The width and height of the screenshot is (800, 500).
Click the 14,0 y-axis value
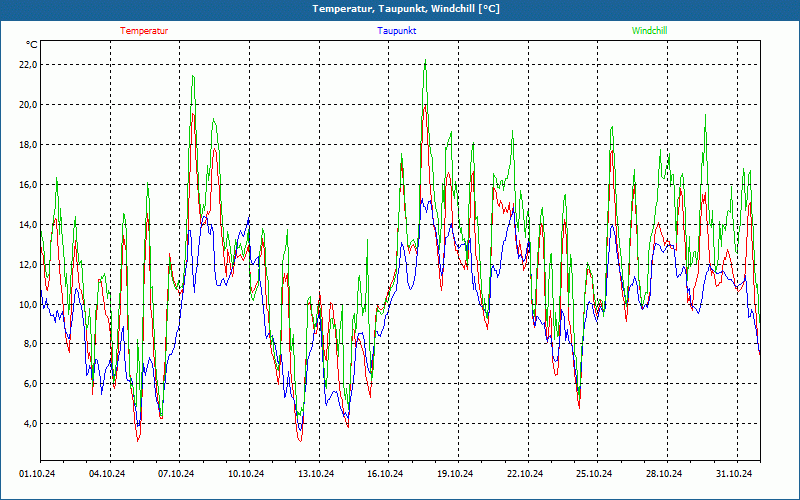28,224
